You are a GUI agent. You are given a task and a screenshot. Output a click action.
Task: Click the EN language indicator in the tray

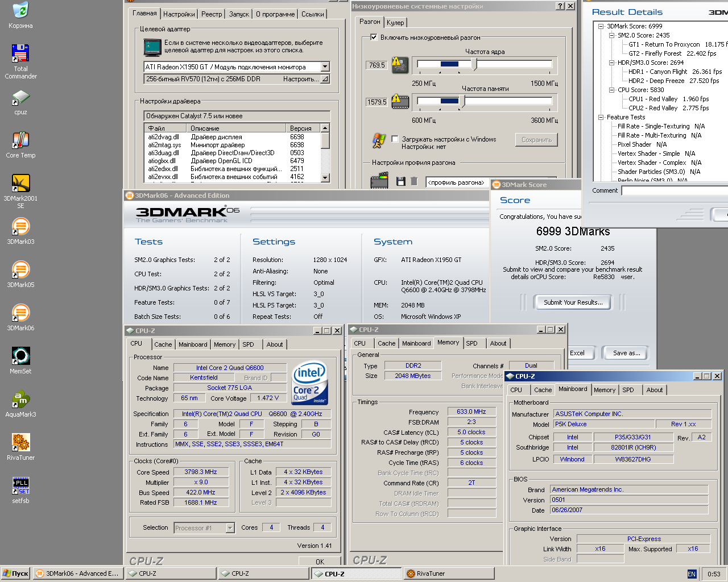(x=692, y=574)
